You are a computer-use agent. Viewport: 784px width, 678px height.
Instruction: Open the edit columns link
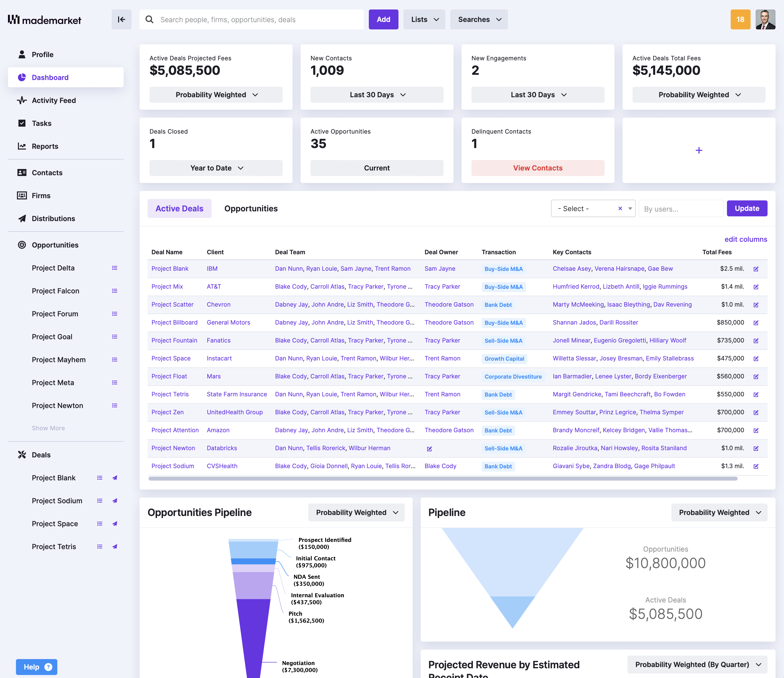(745, 239)
